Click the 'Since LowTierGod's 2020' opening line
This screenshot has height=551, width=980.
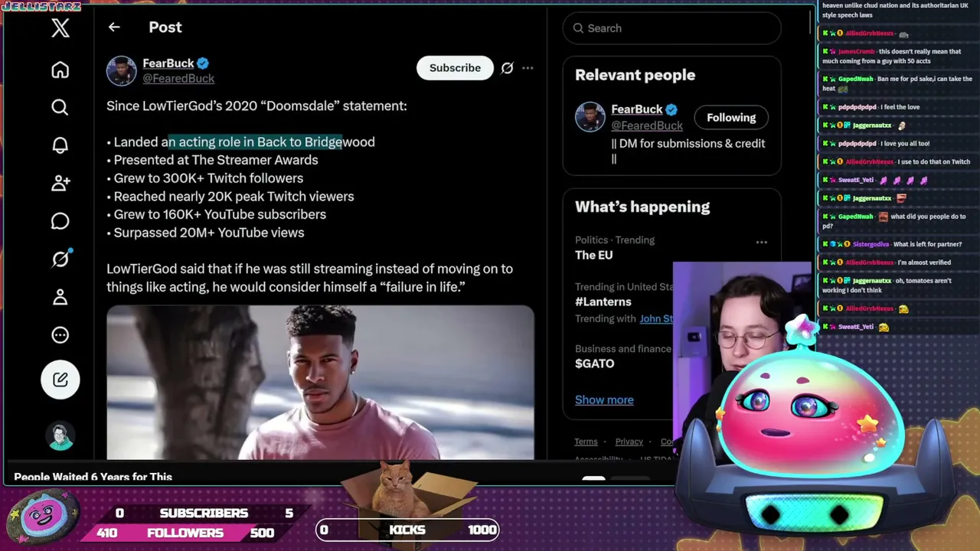(x=256, y=106)
